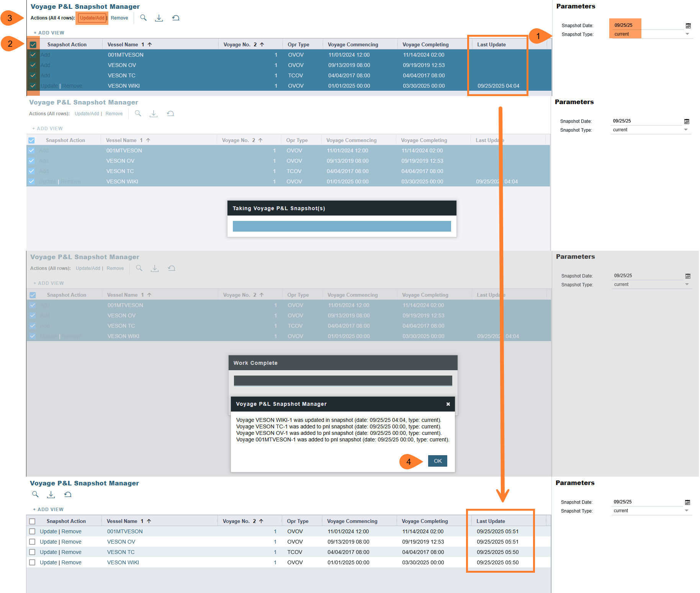Screen dimensions: 700x593
Task: Click the search icon beside the highlighted Update/Add action
Action: (x=143, y=18)
